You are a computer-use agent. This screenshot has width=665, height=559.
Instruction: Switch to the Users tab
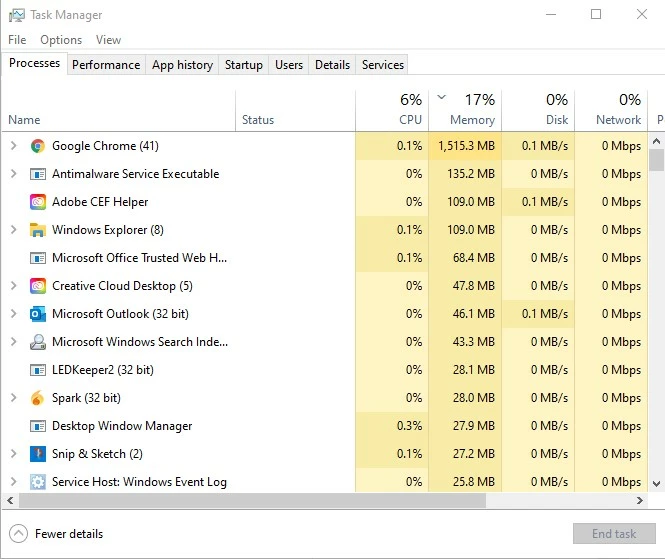[x=289, y=64]
